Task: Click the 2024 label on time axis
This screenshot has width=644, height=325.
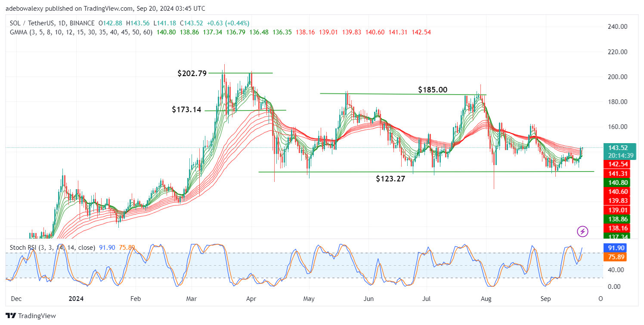Action: [77, 298]
